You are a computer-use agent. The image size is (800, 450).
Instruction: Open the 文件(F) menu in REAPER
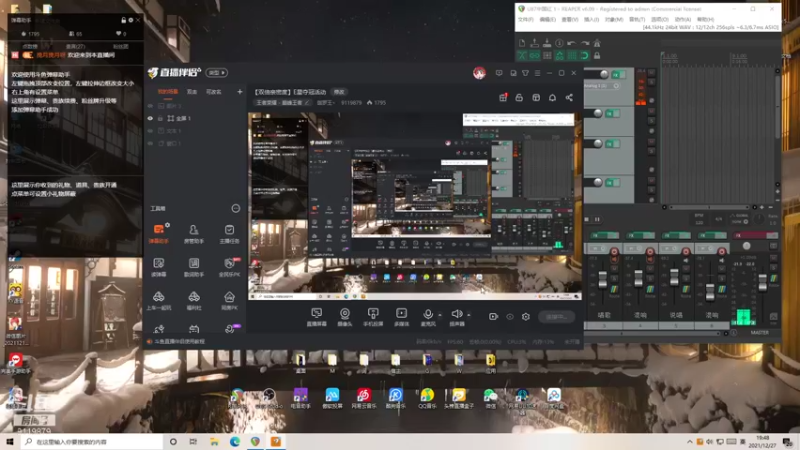click(x=526, y=19)
